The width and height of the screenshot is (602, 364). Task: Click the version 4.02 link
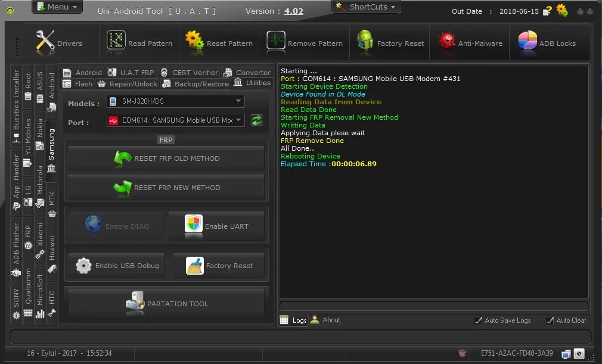pyautogui.click(x=294, y=11)
